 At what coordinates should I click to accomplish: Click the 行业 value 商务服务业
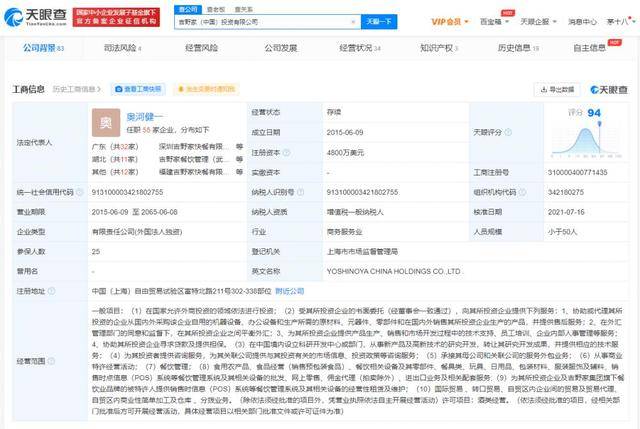pyautogui.click(x=344, y=231)
